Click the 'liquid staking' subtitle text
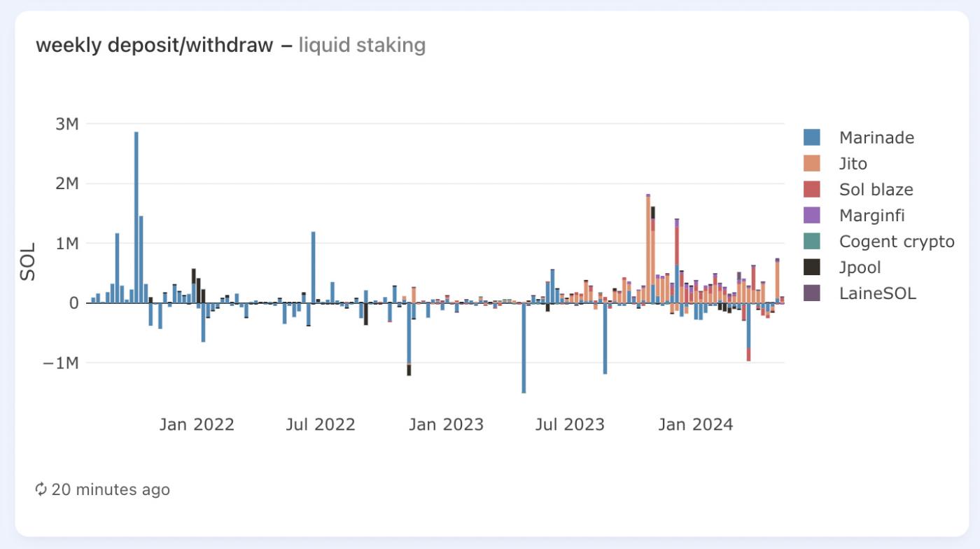980x549 pixels. pos(362,46)
